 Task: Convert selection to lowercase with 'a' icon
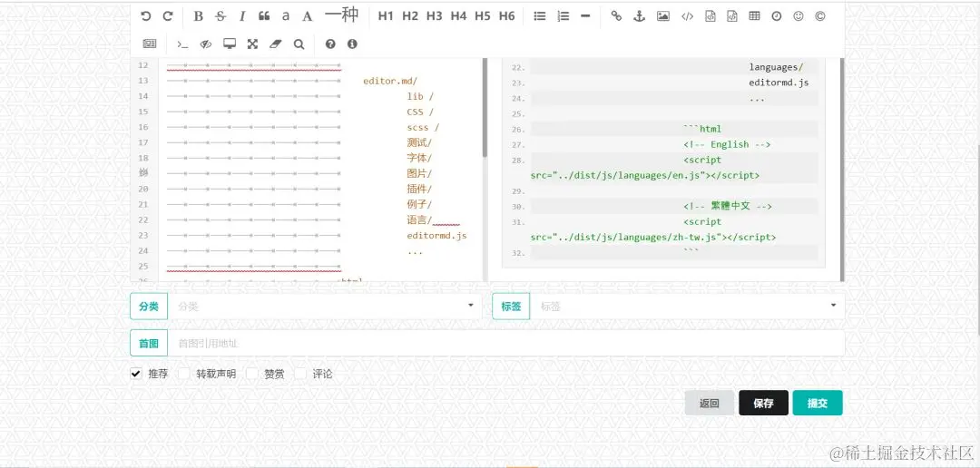click(x=286, y=16)
